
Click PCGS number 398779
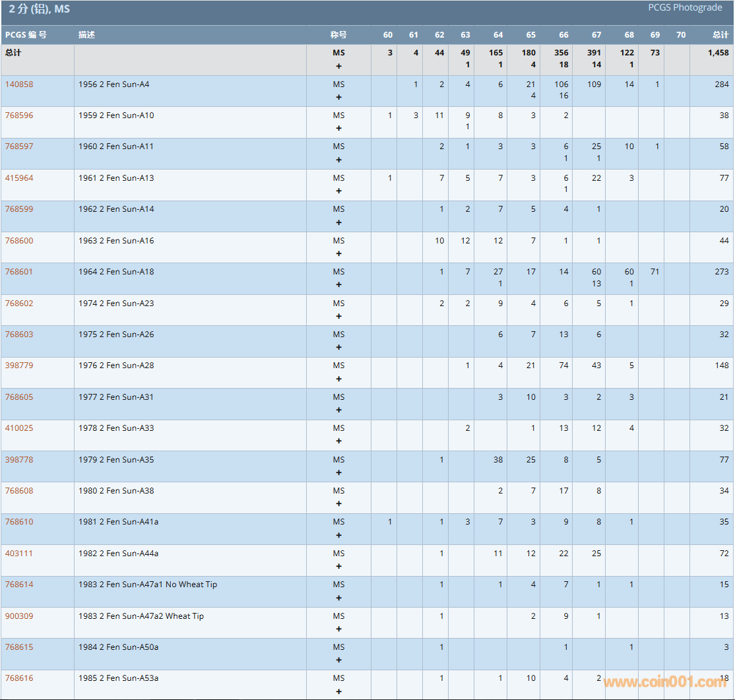(x=19, y=366)
